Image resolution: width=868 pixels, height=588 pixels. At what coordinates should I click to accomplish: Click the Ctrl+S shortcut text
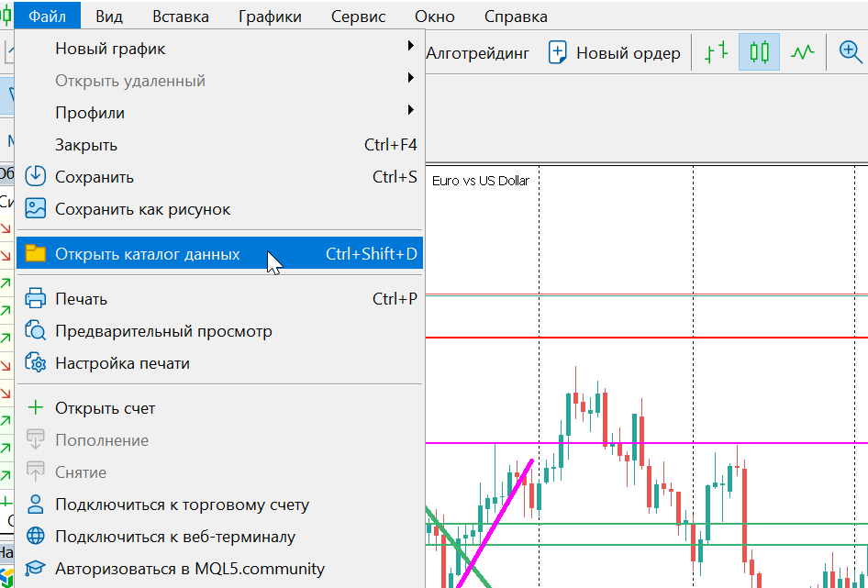pos(395,177)
